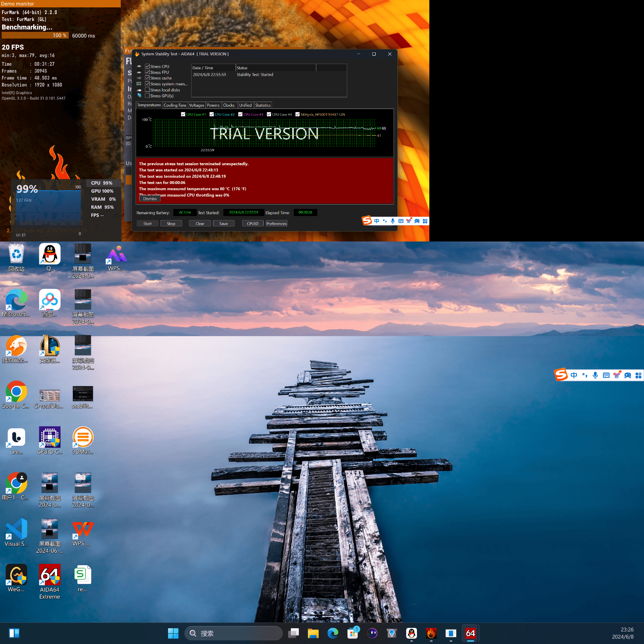The height and width of the screenshot is (644, 644).
Task: Open QQ penguin icon in taskbar
Action: (412, 633)
